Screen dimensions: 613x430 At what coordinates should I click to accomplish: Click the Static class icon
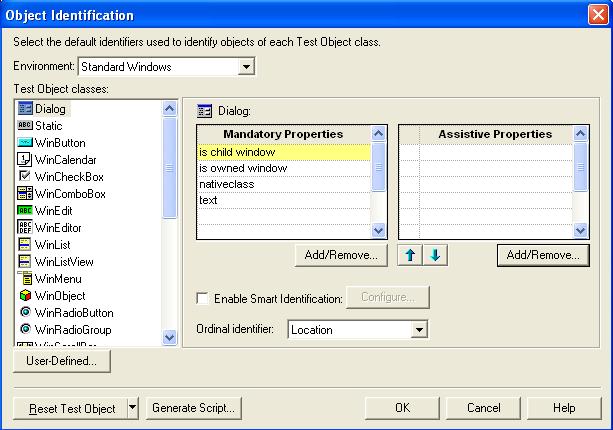pyautogui.click(x=25, y=125)
